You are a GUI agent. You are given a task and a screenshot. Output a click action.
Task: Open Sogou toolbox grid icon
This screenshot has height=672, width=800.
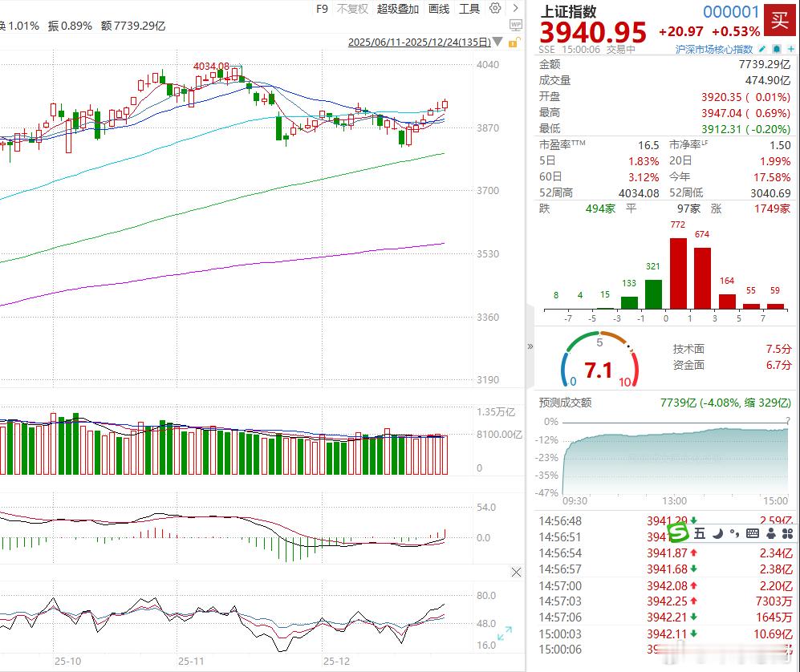coord(787,534)
